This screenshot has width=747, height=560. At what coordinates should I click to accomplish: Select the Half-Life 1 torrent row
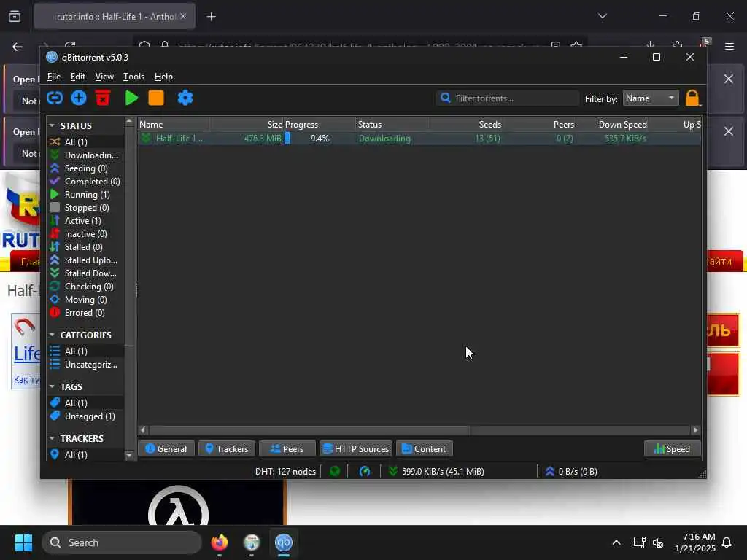[419, 139]
